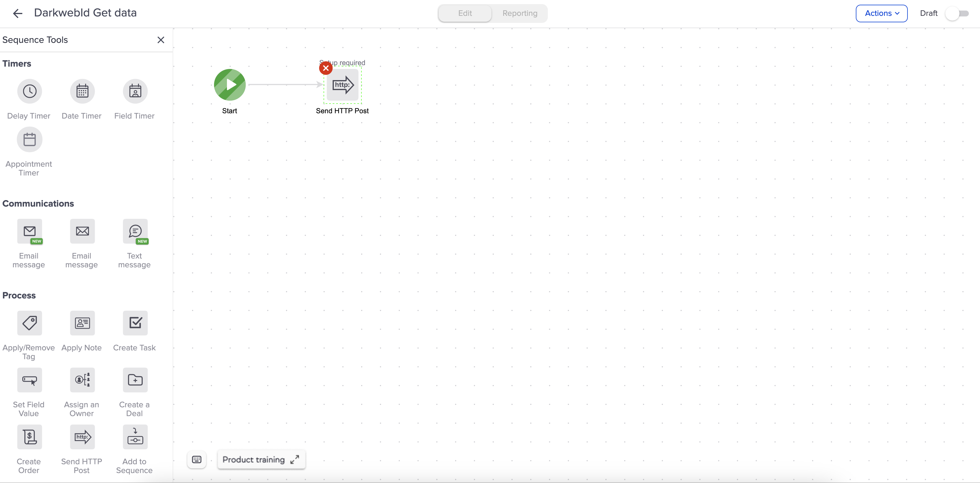Click the Apply/Remove Tag icon
980x483 pixels.
click(29, 323)
